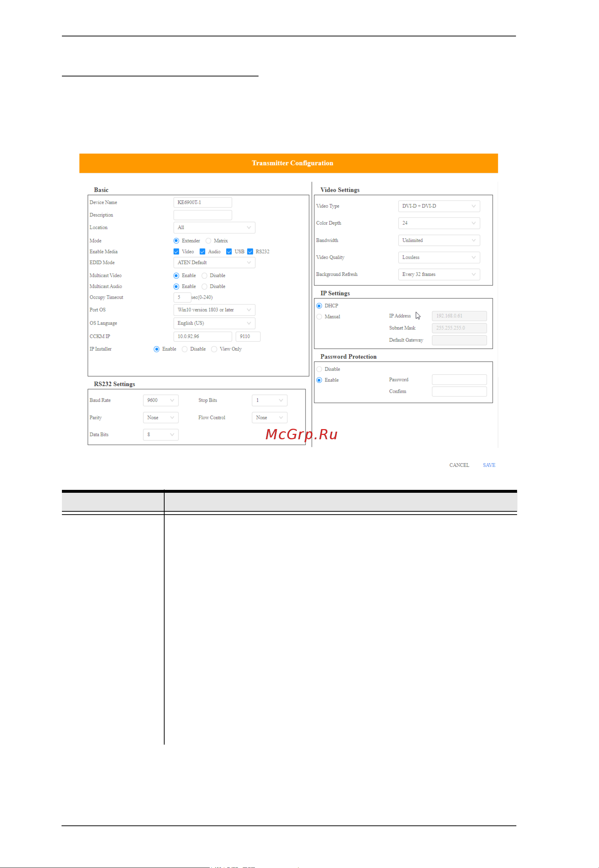Click the CCKM port field 9110
The width and height of the screenshot is (599, 868).
click(x=248, y=337)
